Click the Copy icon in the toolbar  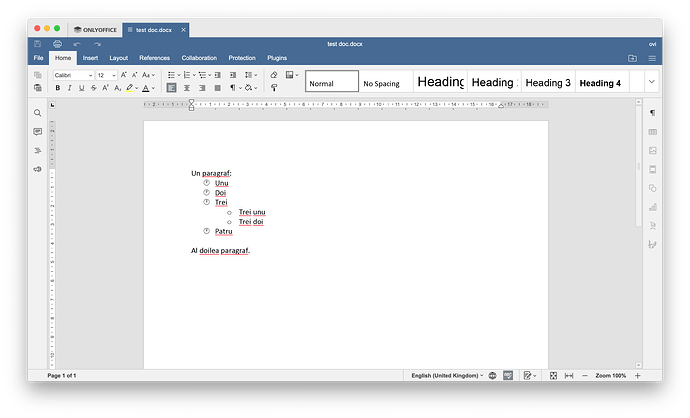(38, 75)
